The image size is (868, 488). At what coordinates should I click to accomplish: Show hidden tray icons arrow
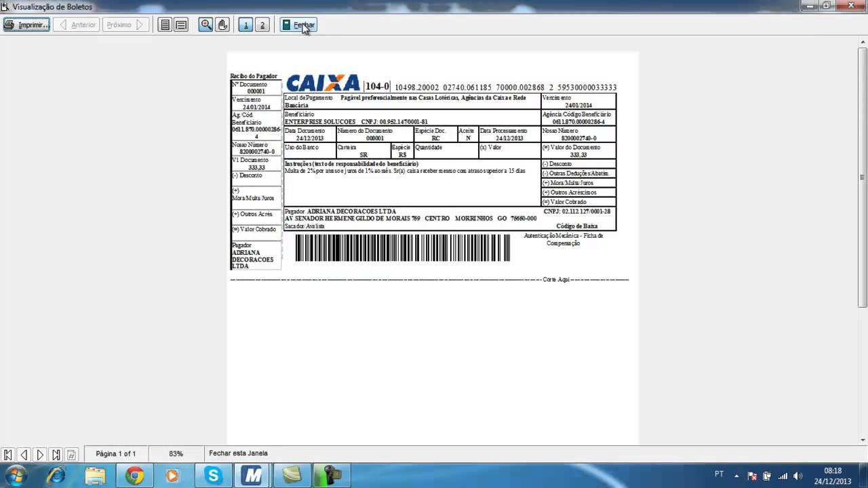(x=736, y=475)
